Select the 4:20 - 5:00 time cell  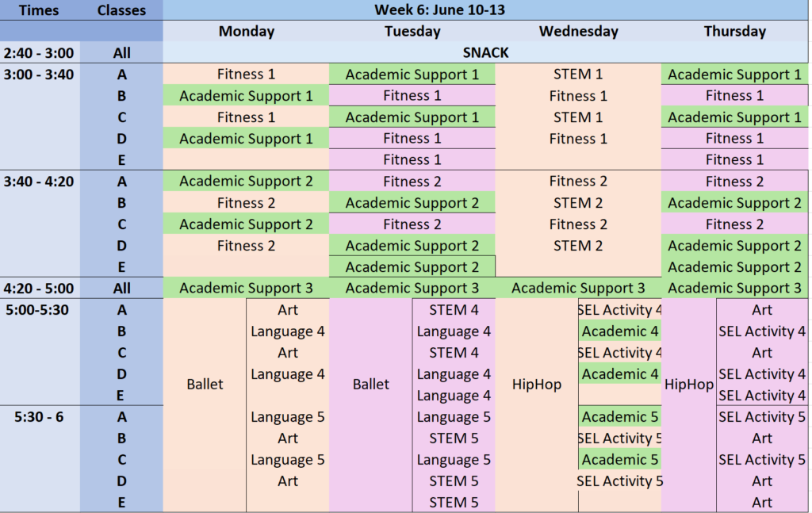(x=40, y=288)
